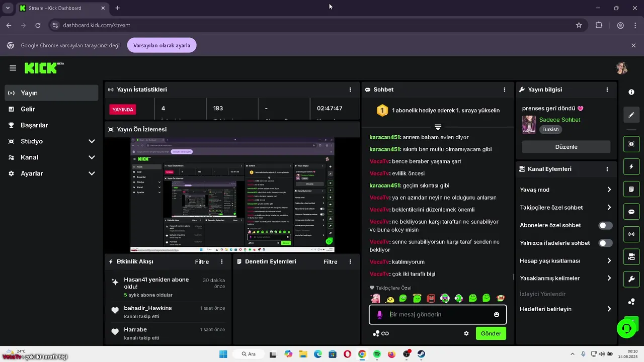The height and width of the screenshot is (362, 644).
Task: Select Gelir in left sidebar
Action: 51,109
